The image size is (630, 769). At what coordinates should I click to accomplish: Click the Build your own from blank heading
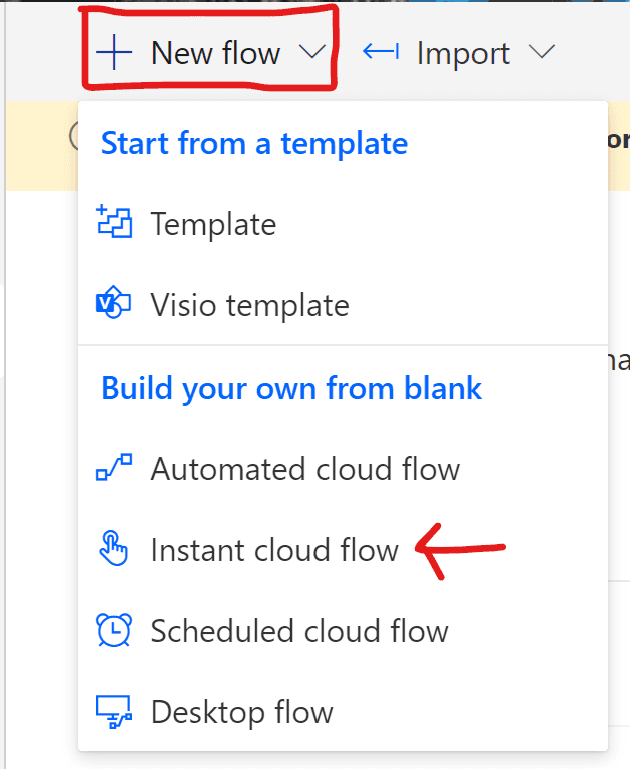291,388
